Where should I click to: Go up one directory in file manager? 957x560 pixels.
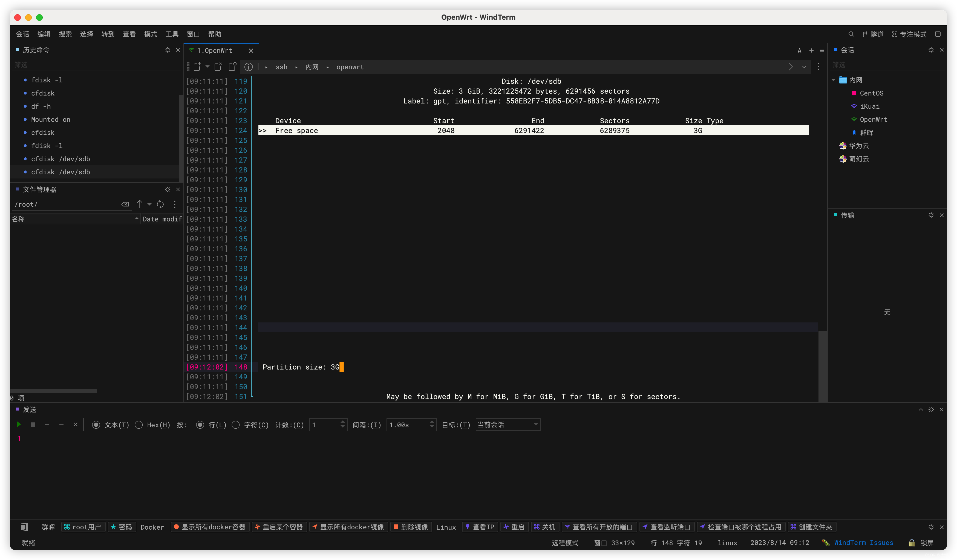click(x=139, y=204)
